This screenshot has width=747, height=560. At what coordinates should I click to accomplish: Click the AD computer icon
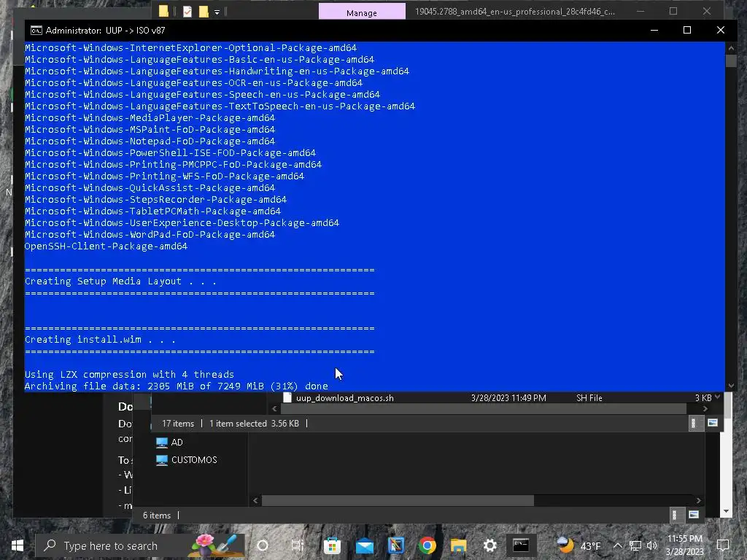pos(162,443)
